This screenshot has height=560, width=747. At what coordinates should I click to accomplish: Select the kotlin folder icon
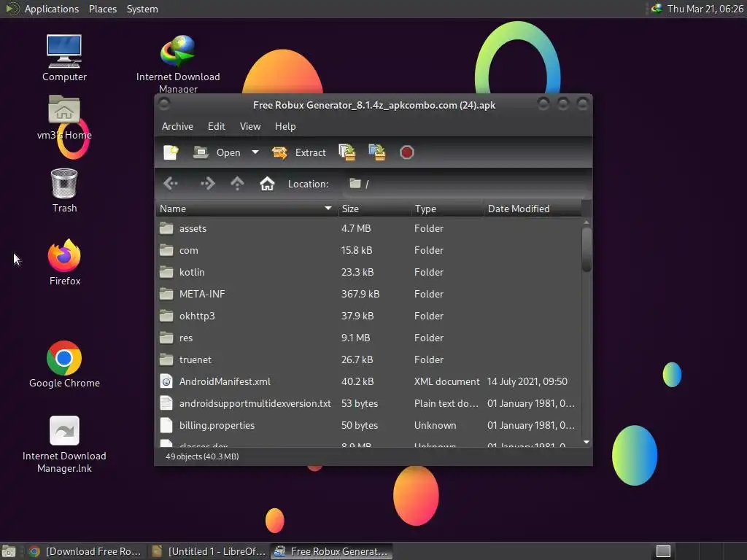(x=166, y=272)
